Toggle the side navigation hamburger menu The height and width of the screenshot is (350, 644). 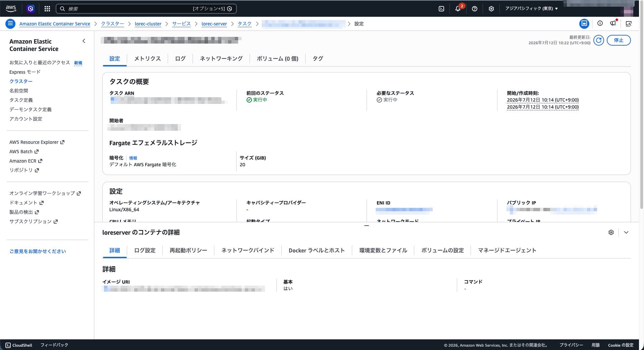click(x=10, y=23)
